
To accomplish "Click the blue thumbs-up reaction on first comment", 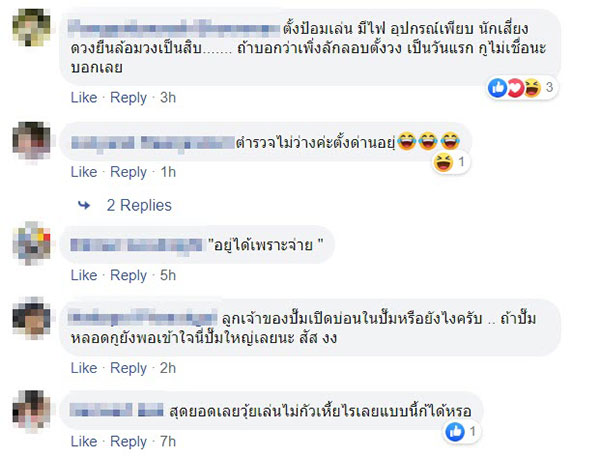I will [497, 88].
